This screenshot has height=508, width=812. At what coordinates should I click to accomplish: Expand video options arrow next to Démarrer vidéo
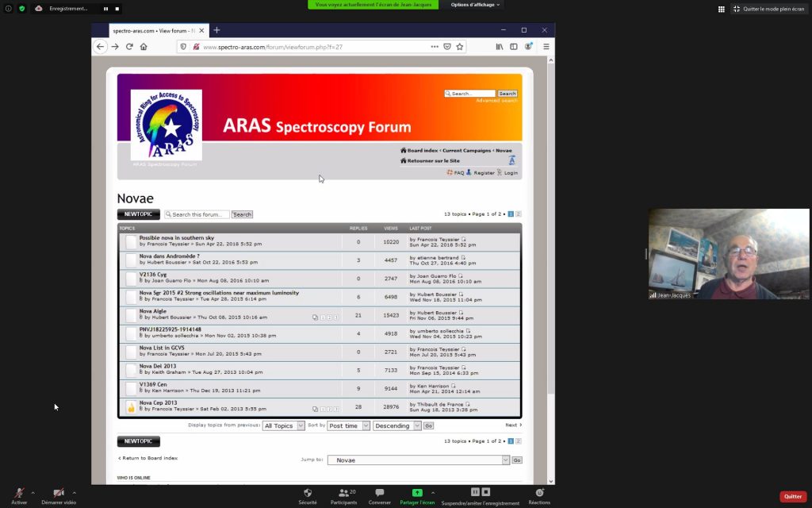coord(74,492)
